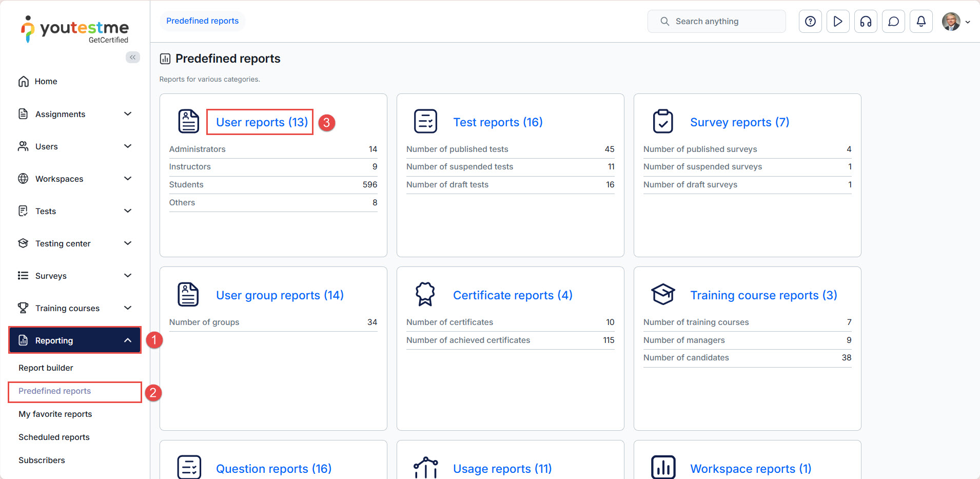Open the chat bubble icon
This screenshot has height=479, width=980.
click(x=893, y=22)
